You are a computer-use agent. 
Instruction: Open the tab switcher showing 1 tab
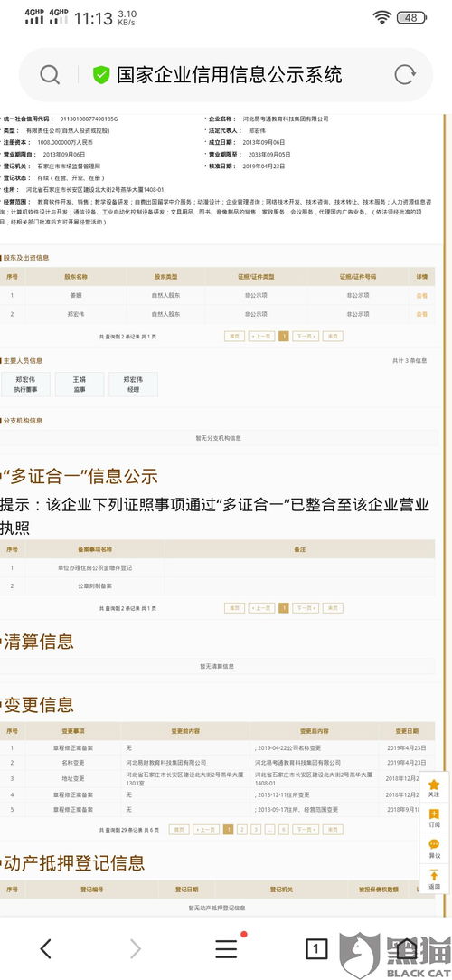pyautogui.click(x=315, y=949)
